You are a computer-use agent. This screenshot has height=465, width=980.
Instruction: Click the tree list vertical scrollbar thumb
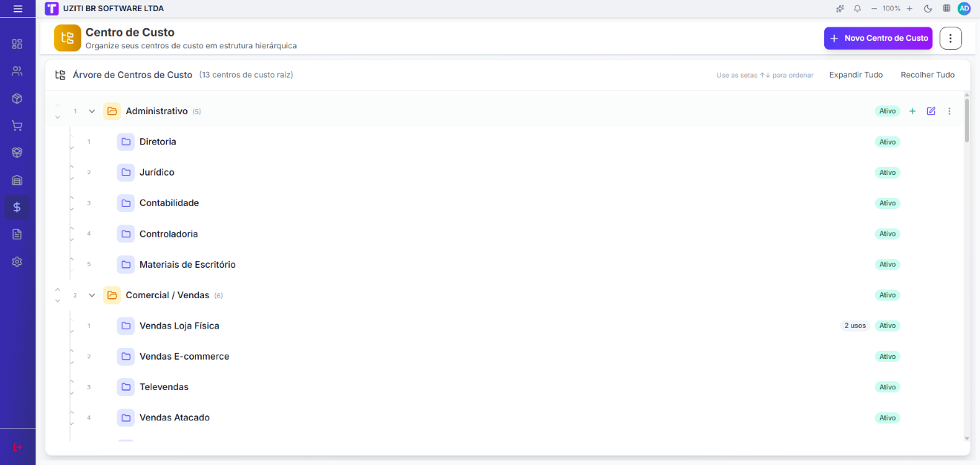pos(967,120)
